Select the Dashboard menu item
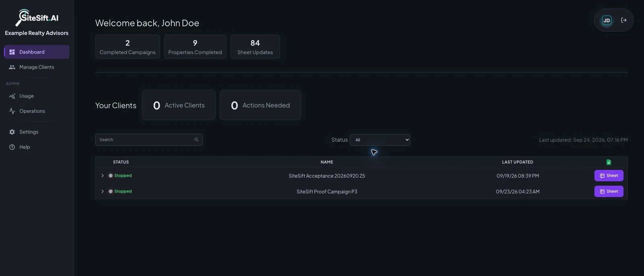Image resolution: width=644 pixels, height=276 pixels. pyautogui.click(x=37, y=52)
